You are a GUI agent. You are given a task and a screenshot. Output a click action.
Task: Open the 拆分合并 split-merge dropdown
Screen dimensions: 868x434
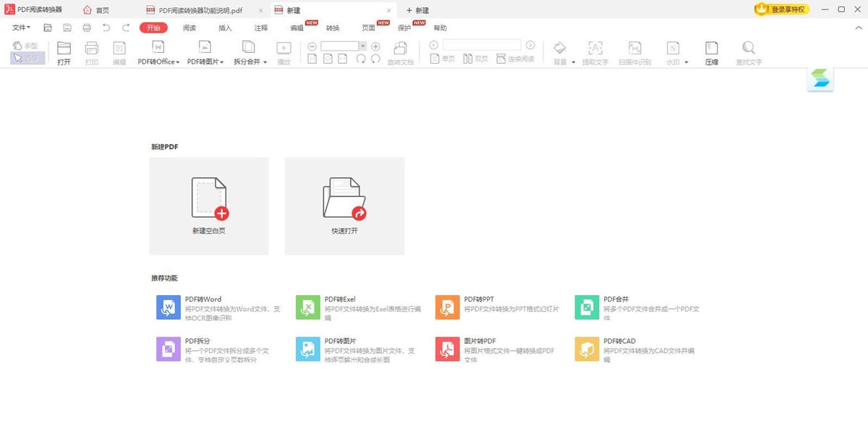(250, 52)
